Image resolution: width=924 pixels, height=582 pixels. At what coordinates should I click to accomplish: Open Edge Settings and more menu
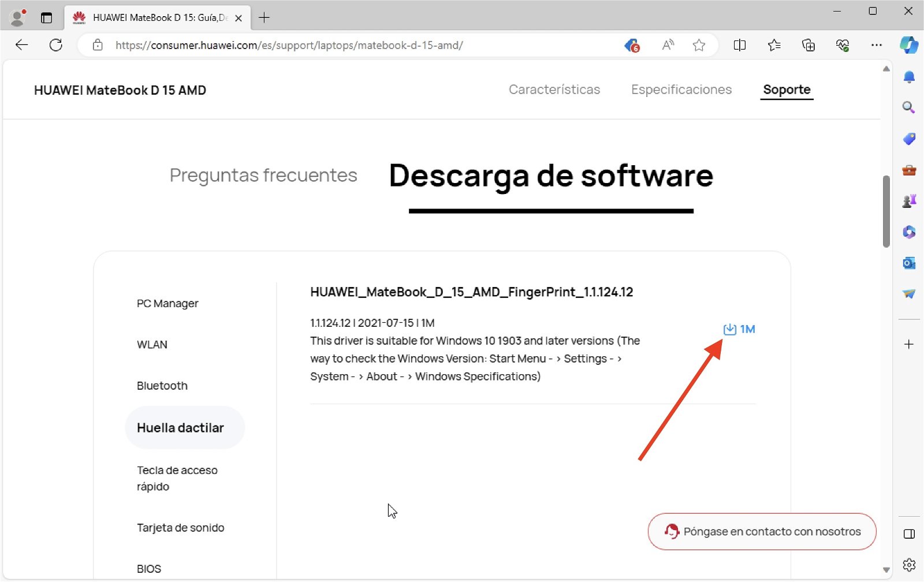tap(876, 45)
